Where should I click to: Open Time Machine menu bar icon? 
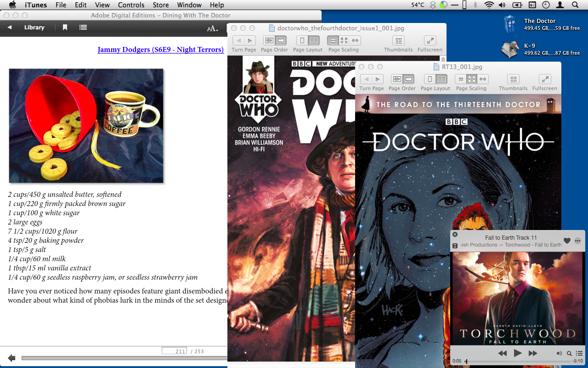click(546, 5)
